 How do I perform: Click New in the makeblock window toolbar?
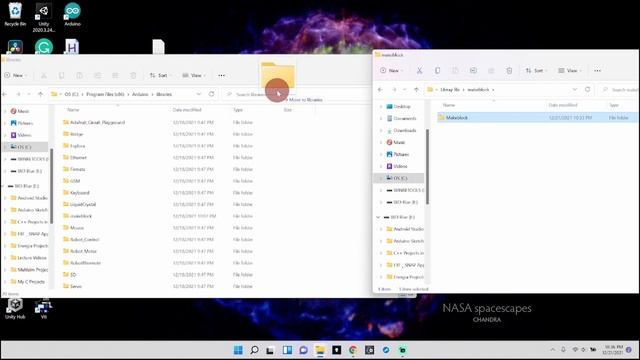click(392, 71)
